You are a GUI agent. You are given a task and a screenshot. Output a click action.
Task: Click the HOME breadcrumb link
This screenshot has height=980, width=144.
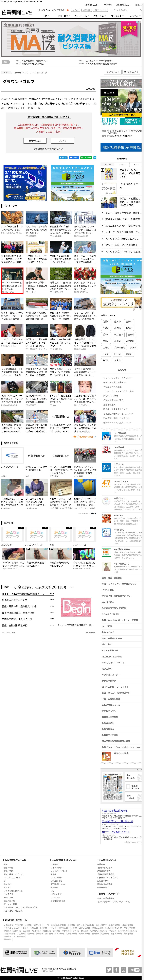[6, 72]
